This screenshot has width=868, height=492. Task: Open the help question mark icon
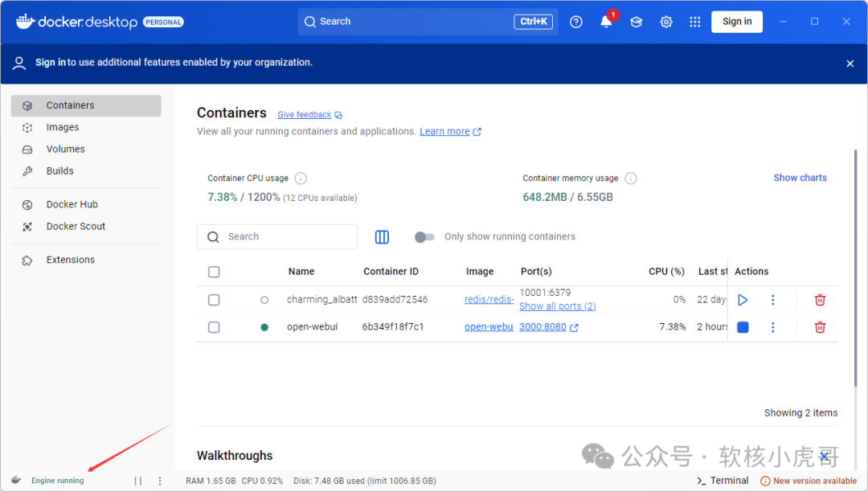pos(575,22)
